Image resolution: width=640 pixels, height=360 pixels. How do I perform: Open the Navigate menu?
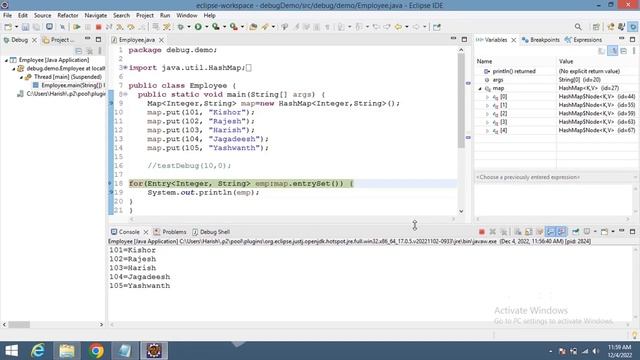pyautogui.click(x=96, y=16)
